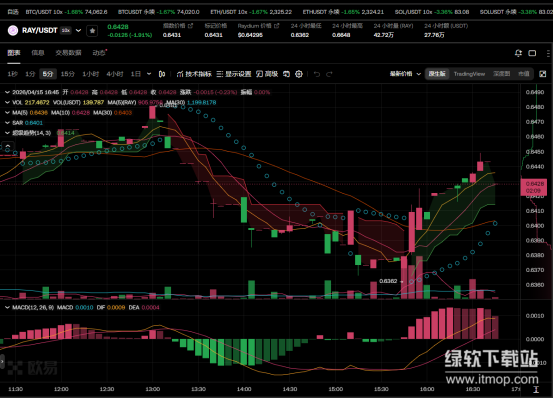Select the 1秒 timeframe

click(13, 74)
